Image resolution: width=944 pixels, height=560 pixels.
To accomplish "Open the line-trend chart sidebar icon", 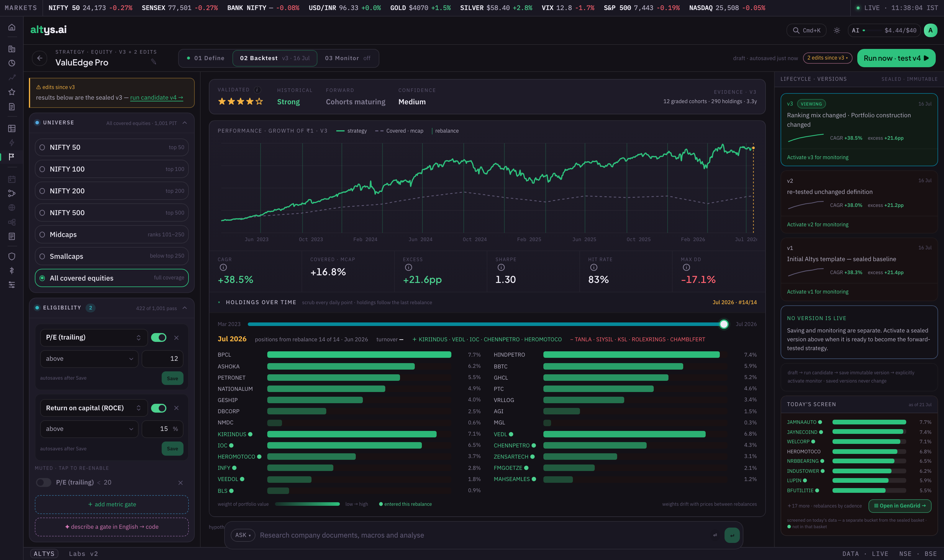I will pyautogui.click(x=12, y=78).
